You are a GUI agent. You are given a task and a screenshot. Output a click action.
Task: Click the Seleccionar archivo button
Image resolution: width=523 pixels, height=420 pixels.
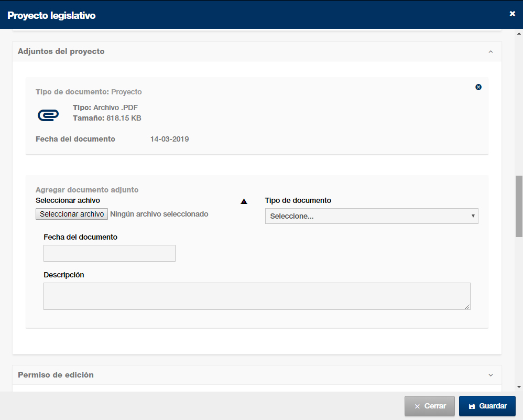pyautogui.click(x=72, y=214)
